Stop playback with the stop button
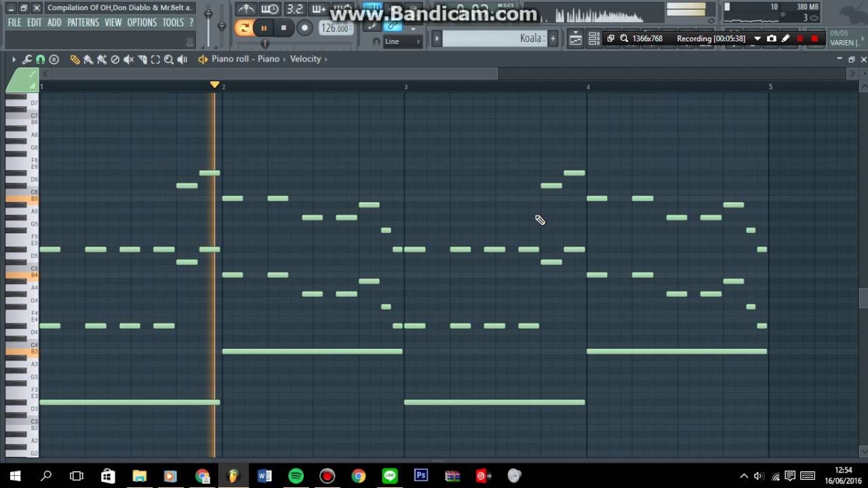Screen dimensions: 868x488 (x=283, y=28)
